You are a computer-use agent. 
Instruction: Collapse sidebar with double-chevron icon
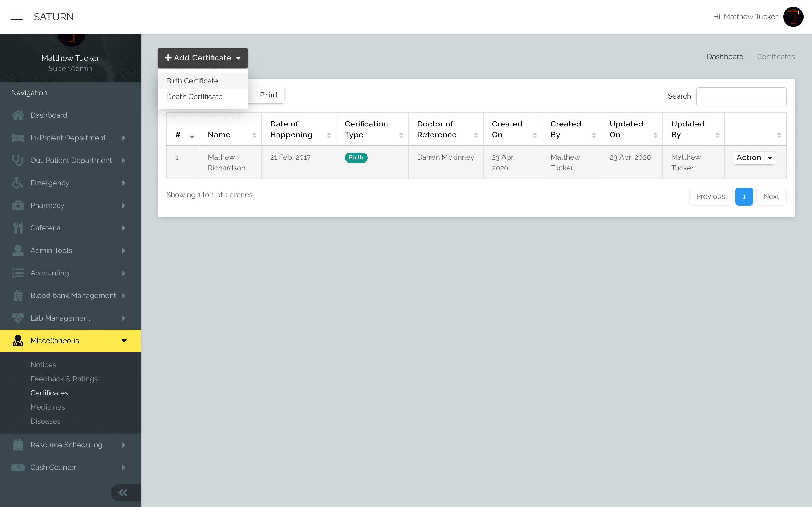click(123, 493)
